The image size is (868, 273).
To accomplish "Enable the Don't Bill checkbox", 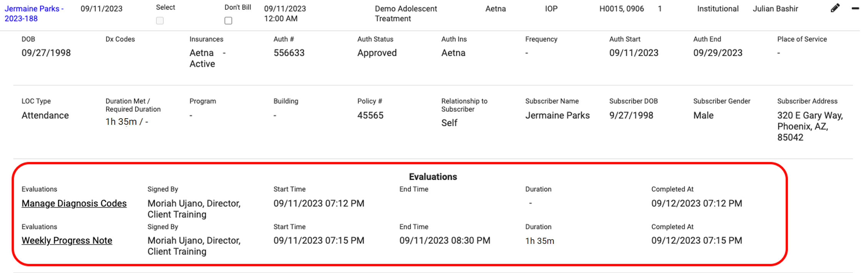I will coord(228,21).
